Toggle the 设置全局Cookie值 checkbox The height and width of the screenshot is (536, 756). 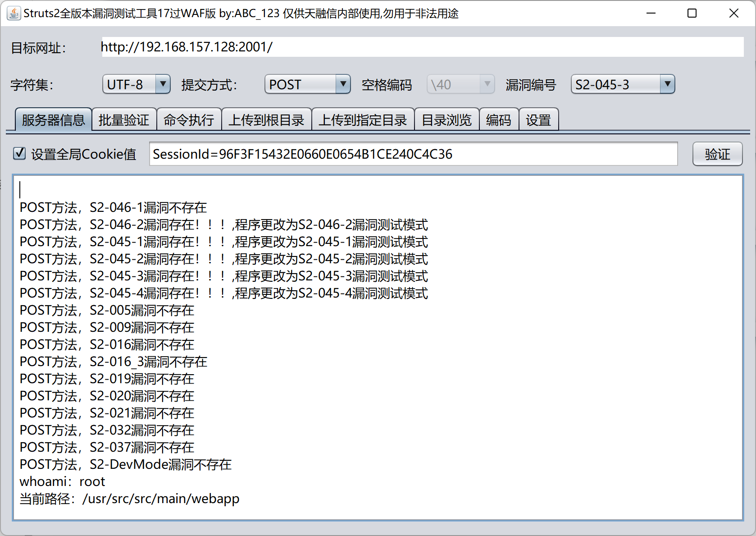pyautogui.click(x=19, y=154)
